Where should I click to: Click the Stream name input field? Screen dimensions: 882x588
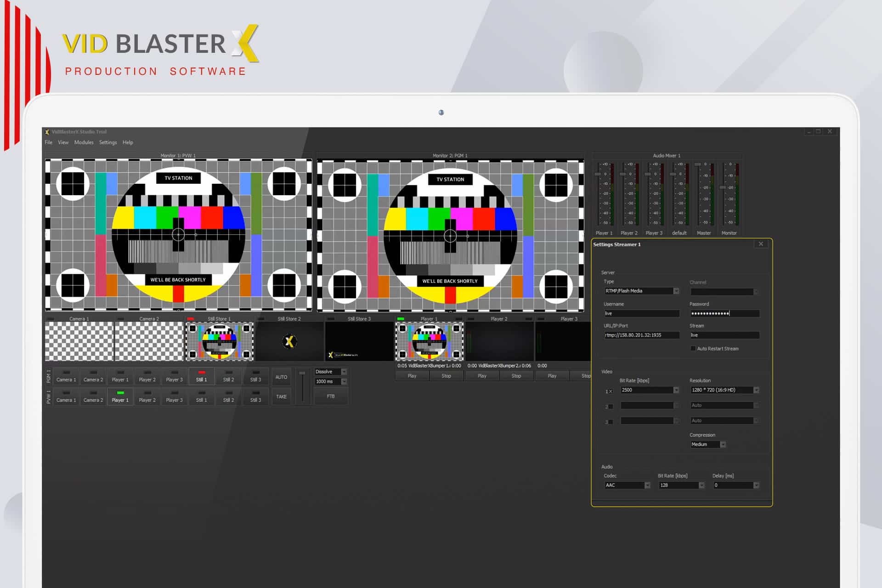[x=724, y=335]
